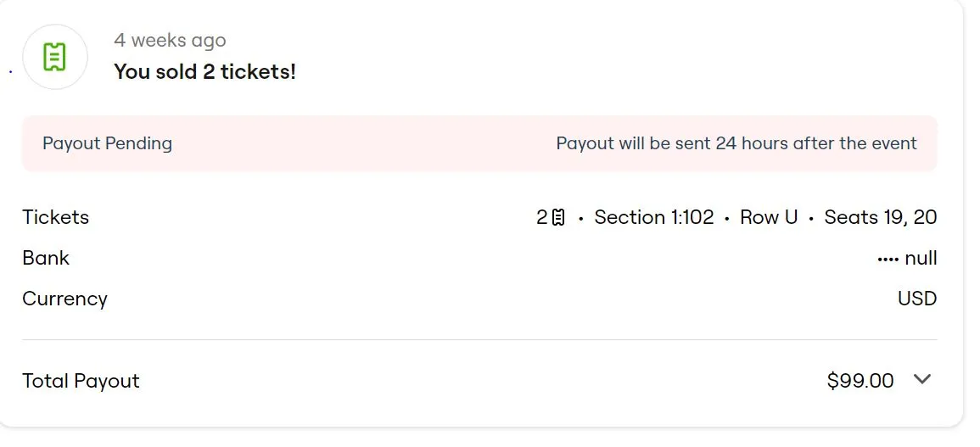Click the '4 weeks ago' timestamp
This screenshot has width=980, height=447.
coord(170,40)
